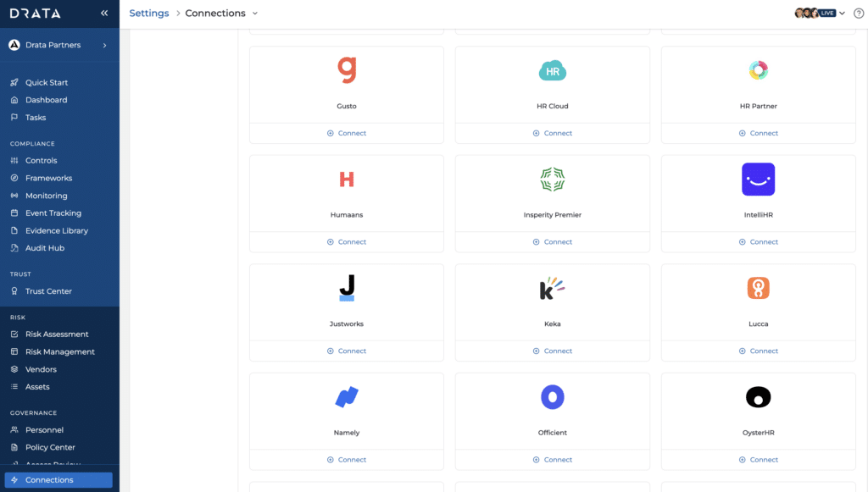Click the Insperity Premier name label
The width and height of the screenshot is (868, 492).
[553, 215]
